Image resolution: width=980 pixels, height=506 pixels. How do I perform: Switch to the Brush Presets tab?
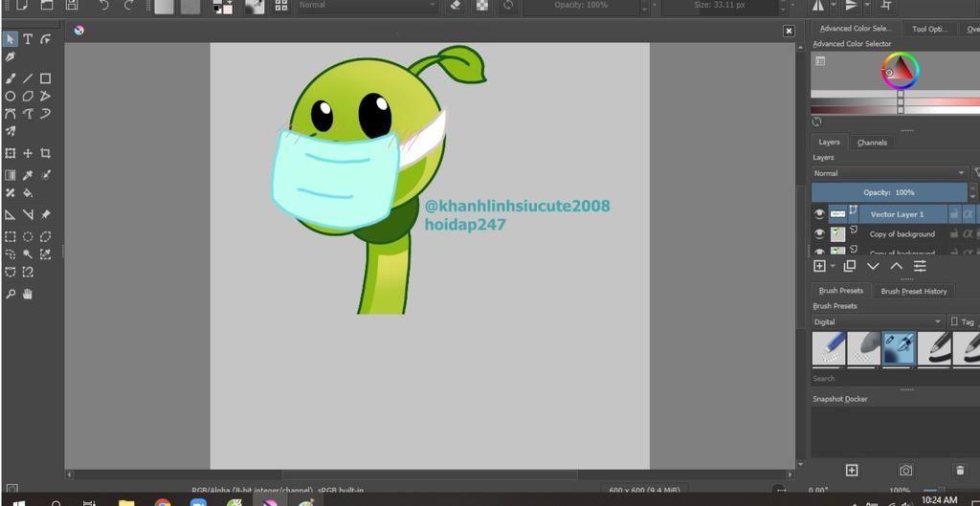pos(840,291)
